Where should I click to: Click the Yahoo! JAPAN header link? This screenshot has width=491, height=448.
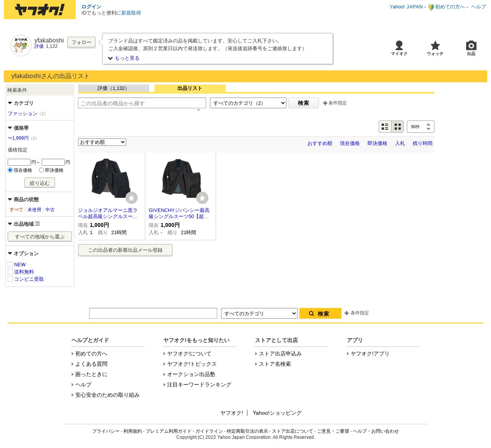(406, 7)
